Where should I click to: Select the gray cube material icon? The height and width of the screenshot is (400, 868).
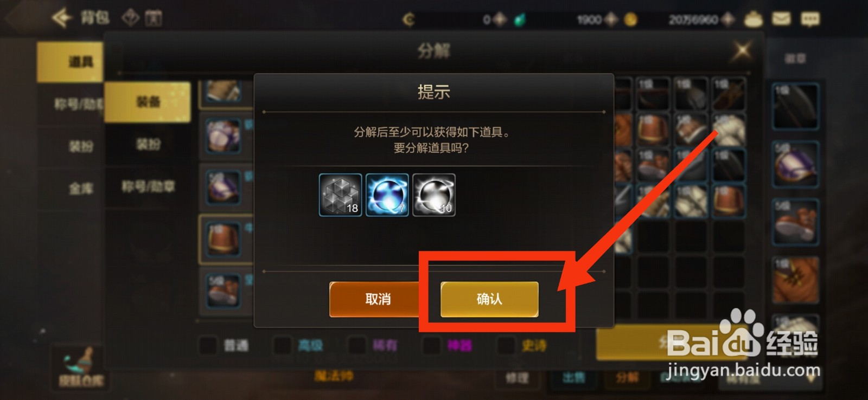340,195
